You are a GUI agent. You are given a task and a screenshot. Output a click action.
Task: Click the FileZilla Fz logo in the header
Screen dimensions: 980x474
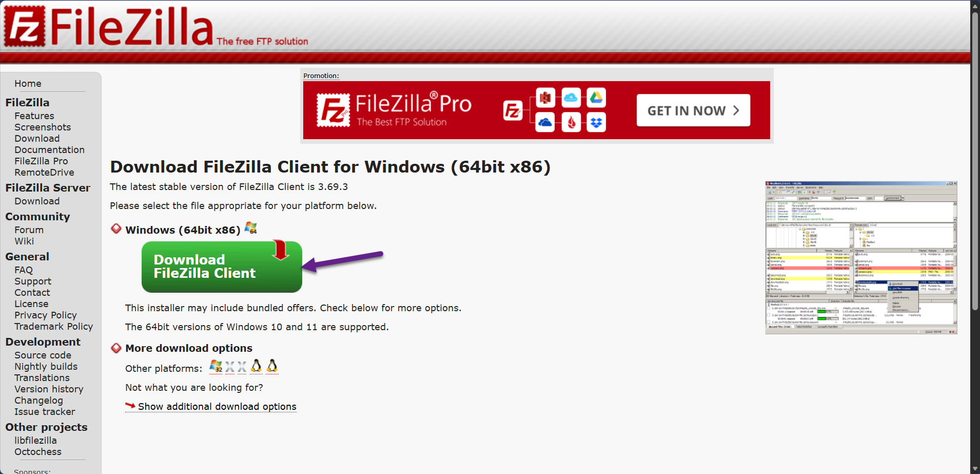point(24,26)
